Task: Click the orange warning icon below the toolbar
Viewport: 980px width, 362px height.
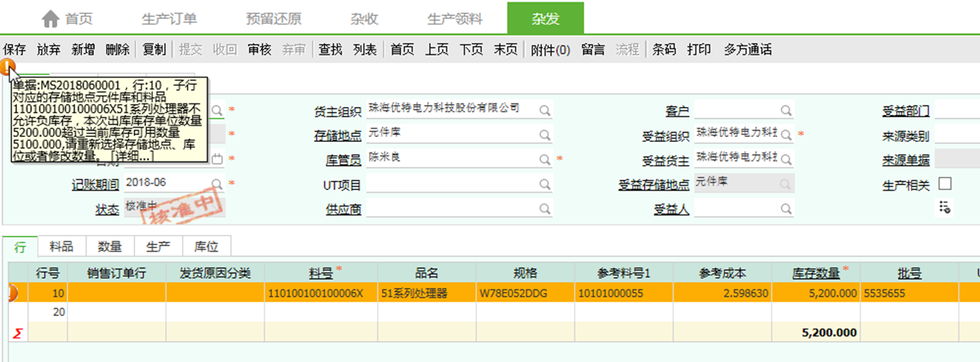Action: 8,68
